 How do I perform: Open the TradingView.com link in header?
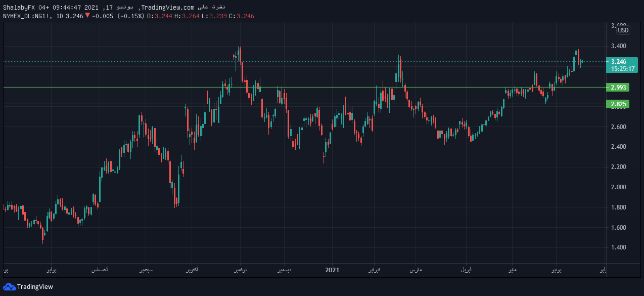[168, 7]
